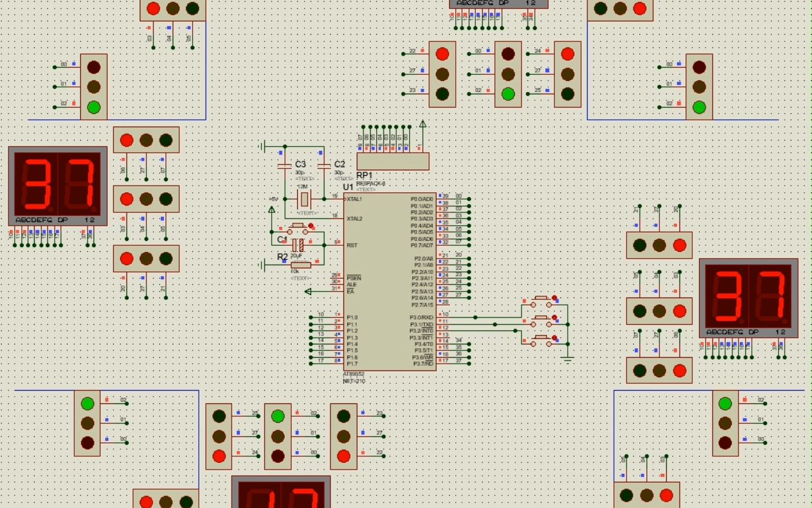Click the RP1 reference label
The width and height of the screenshot is (812, 508).
click(x=364, y=176)
